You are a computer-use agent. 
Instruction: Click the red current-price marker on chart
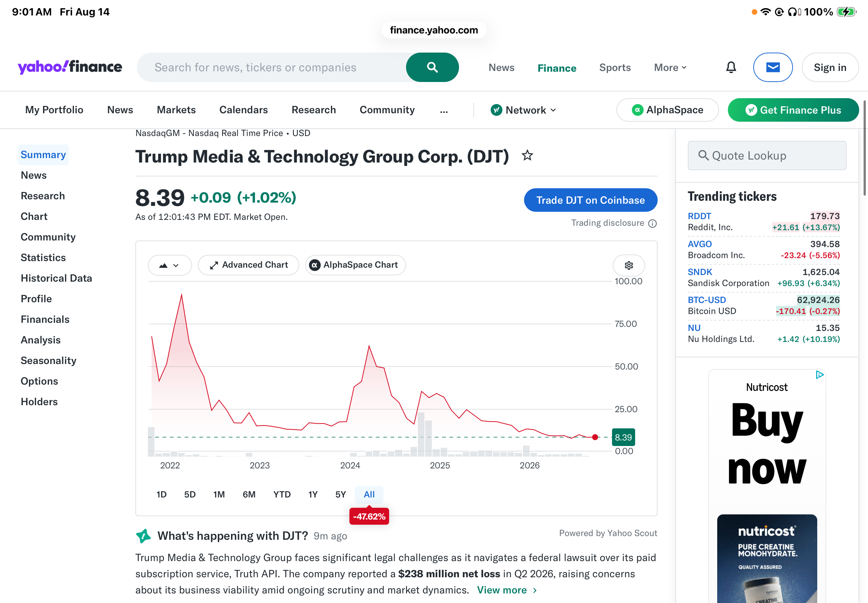pos(595,437)
